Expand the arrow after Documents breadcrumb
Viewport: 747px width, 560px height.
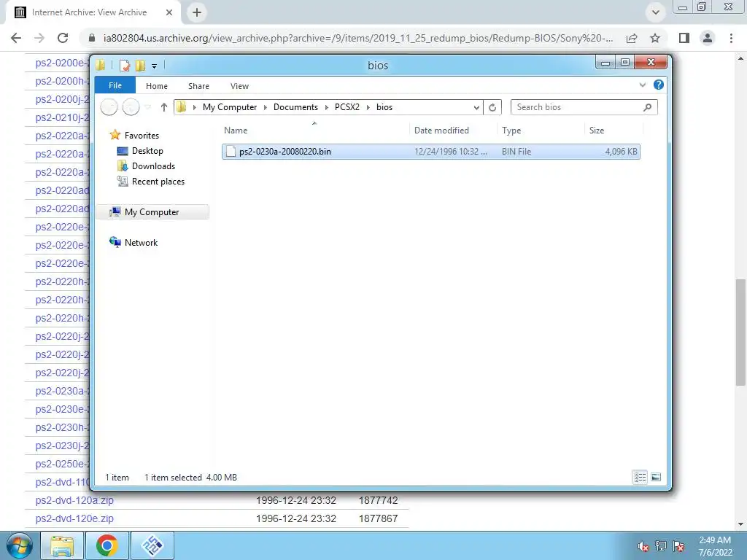click(x=326, y=107)
